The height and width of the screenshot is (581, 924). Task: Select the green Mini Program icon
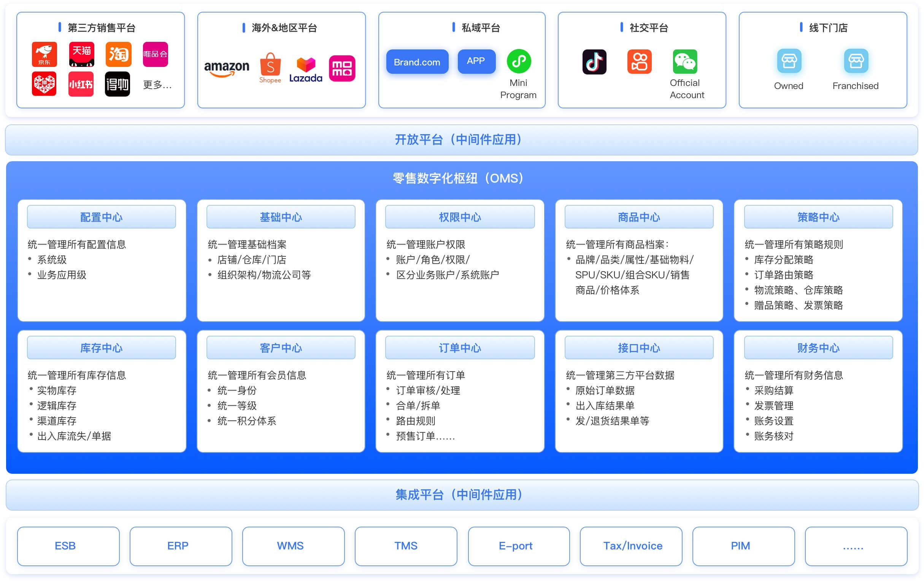pyautogui.click(x=519, y=61)
